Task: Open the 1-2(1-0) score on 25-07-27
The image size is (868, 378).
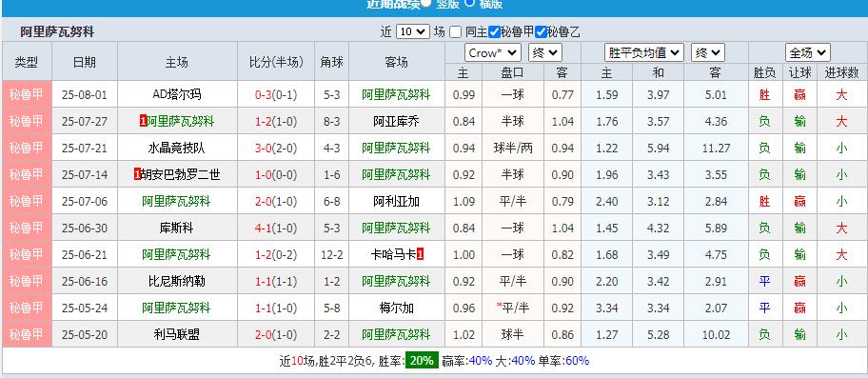Action: click(x=276, y=121)
